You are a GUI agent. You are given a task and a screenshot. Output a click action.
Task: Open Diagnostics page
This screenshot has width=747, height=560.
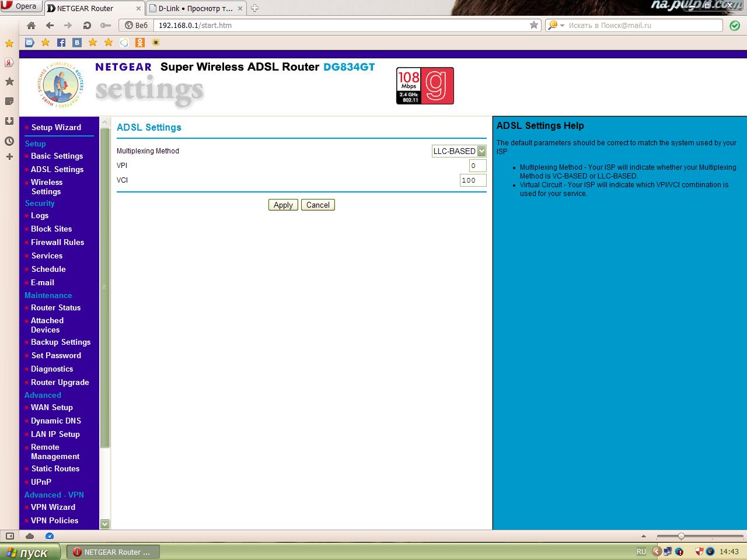tap(52, 369)
